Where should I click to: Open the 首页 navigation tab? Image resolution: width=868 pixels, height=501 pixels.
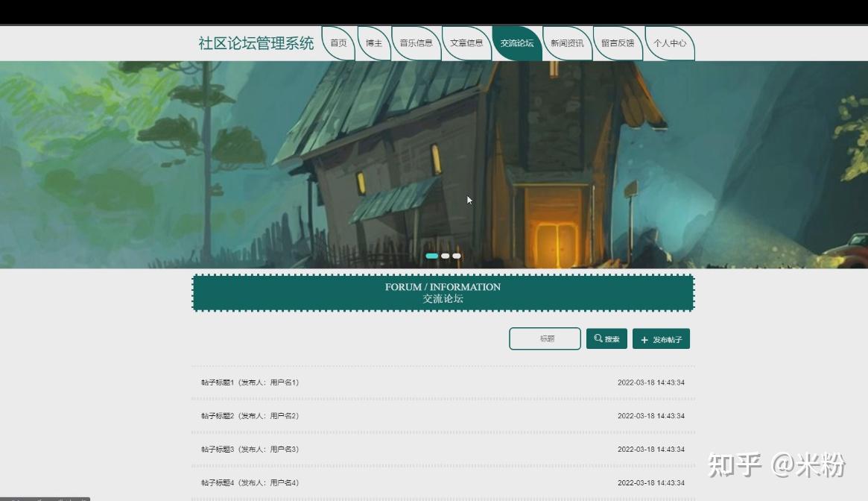coord(338,43)
